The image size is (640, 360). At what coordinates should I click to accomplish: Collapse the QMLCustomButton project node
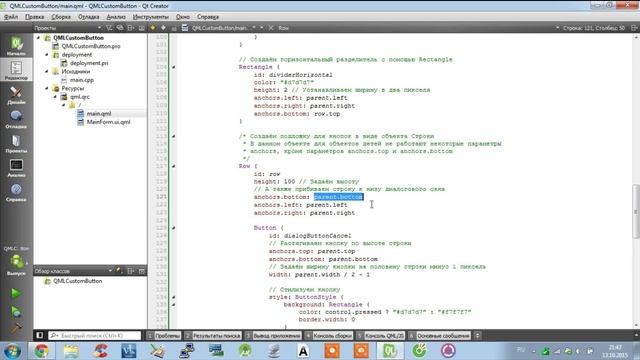[x=39, y=38]
